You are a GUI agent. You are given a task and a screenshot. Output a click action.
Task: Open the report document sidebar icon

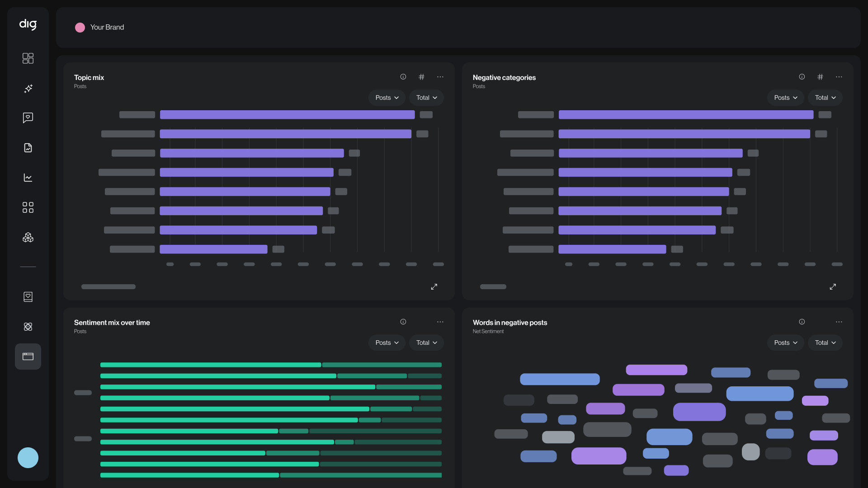28,148
